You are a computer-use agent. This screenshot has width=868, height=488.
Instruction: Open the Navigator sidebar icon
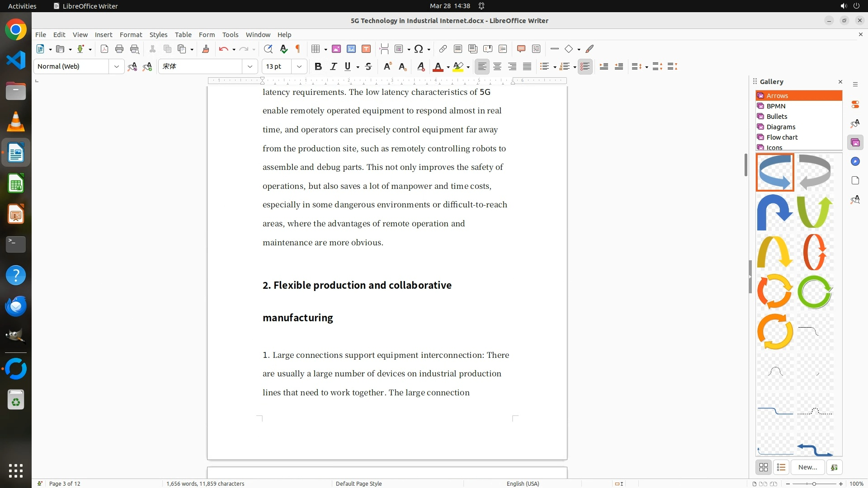point(855,161)
